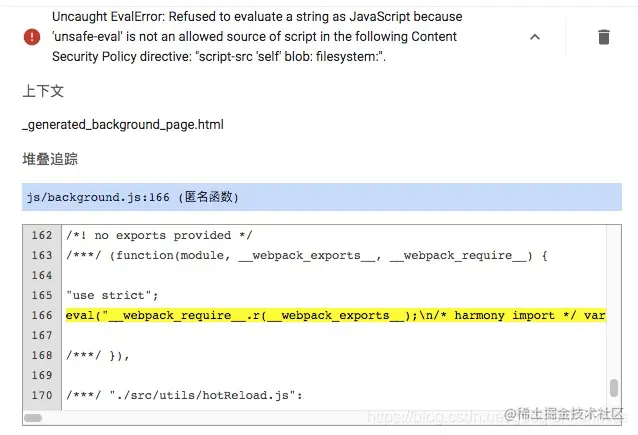Viewport: 638px width, 435px height.
Task: Click the horizontal scrollbar thumb under code
Action: coord(34,418)
